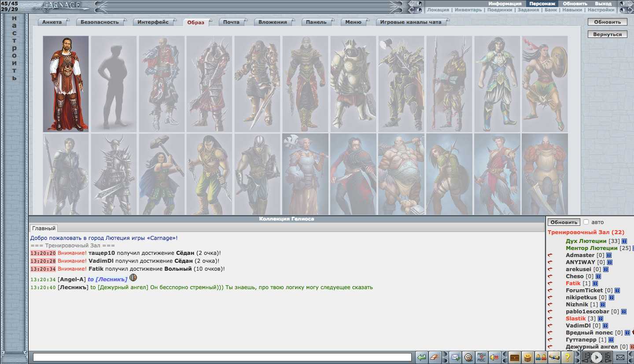The height and width of the screenshot is (364, 634).
Task: Open the Задания submenu link
Action: tap(528, 10)
